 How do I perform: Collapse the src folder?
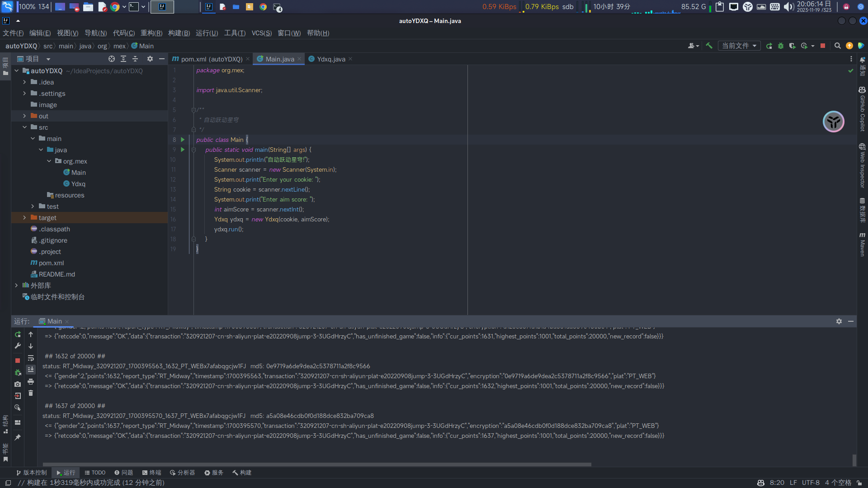(24, 127)
